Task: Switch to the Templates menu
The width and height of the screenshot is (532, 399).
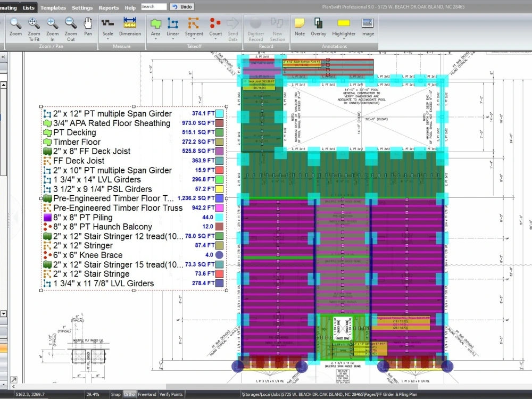Action: point(53,7)
